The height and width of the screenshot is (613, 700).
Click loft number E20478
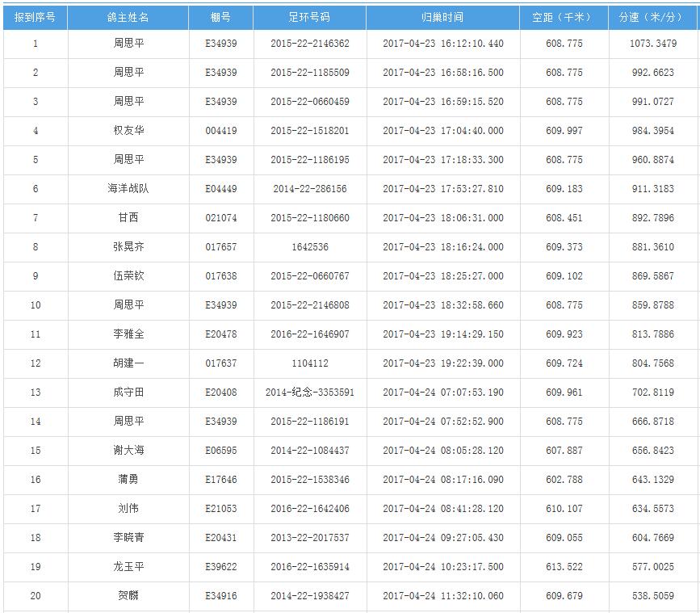click(220, 334)
